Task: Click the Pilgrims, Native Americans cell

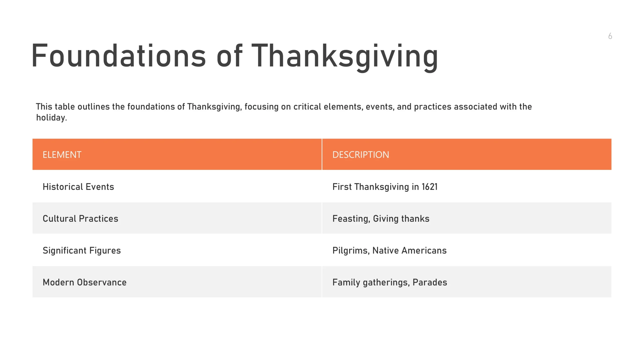Action: pyautogui.click(x=389, y=250)
